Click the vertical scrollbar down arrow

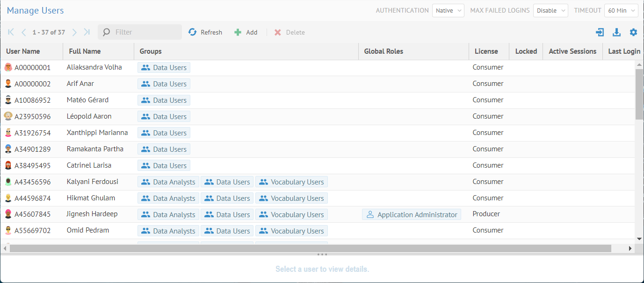639,239
